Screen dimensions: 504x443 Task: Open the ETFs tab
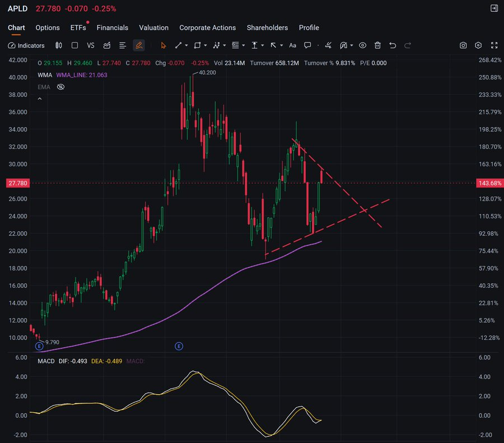[78, 27]
